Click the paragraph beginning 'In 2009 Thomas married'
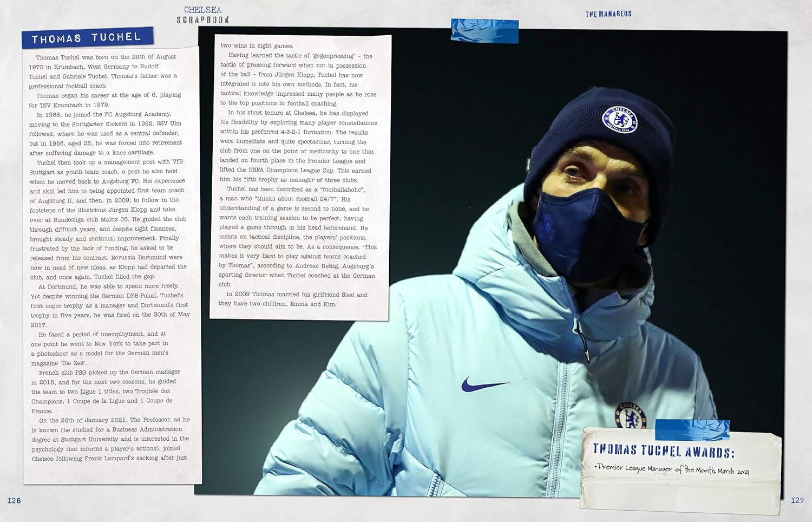Image resolution: width=812 pixels, height=522 pixels. (292, 299)
